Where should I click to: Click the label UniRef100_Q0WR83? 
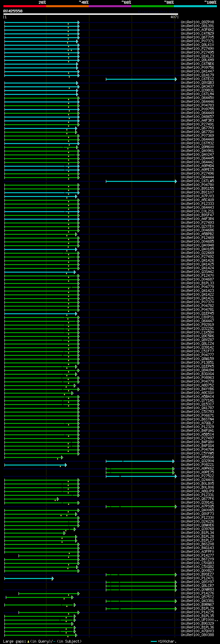197,590
